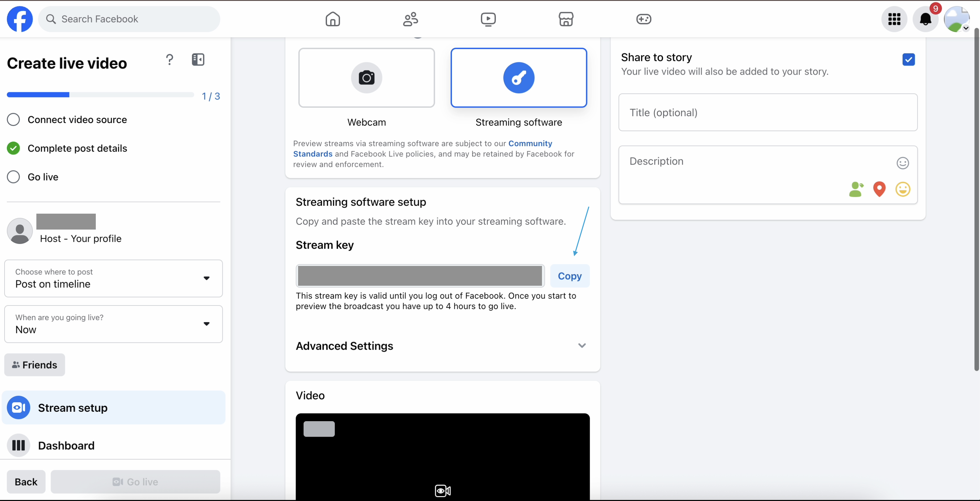Click the Go live button
Screen dimensions: 980x501
[x=135, y=482]
